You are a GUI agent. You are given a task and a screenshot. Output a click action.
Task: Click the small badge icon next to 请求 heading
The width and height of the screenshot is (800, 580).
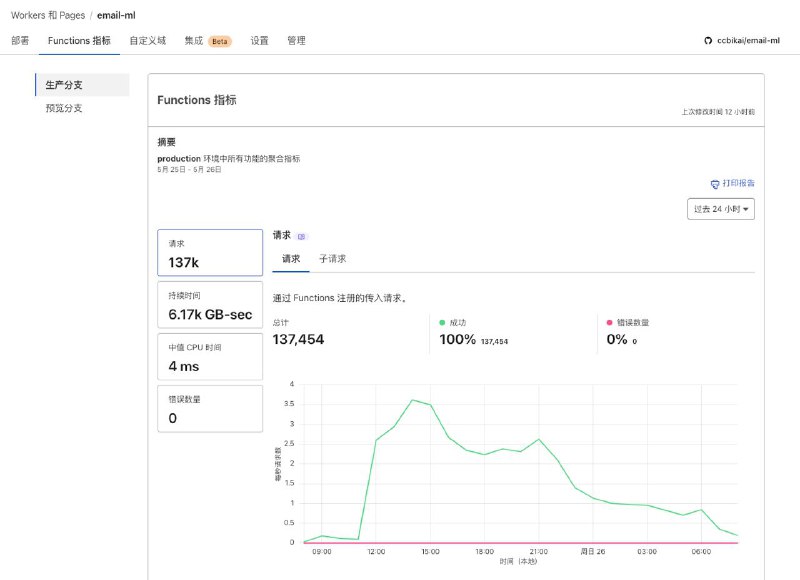click(302, 236)
